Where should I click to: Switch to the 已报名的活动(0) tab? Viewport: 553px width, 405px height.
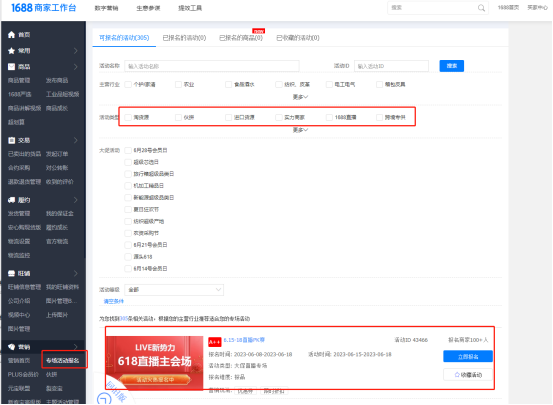click(x=184, y=38)
